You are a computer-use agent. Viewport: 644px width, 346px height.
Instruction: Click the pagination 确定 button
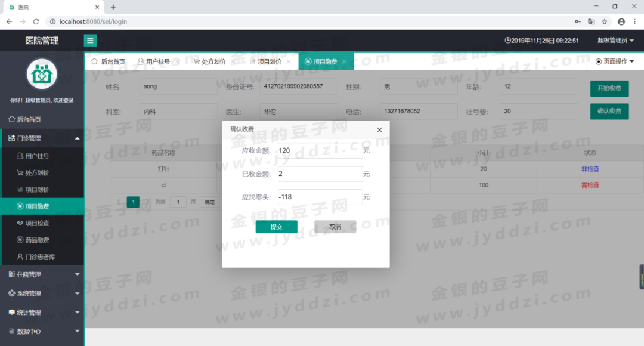(209, 202)
